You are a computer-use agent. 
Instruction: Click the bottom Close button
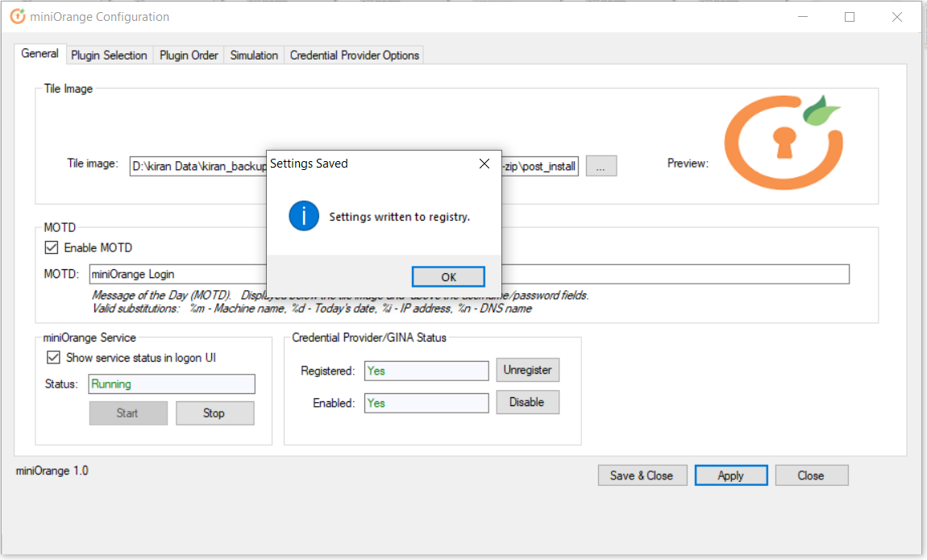pos(812,475)
